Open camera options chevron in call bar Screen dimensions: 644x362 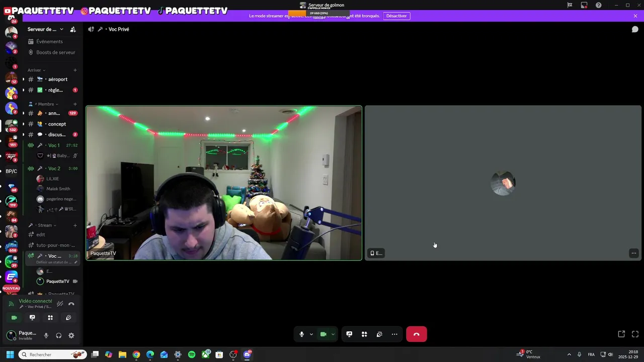333,334
